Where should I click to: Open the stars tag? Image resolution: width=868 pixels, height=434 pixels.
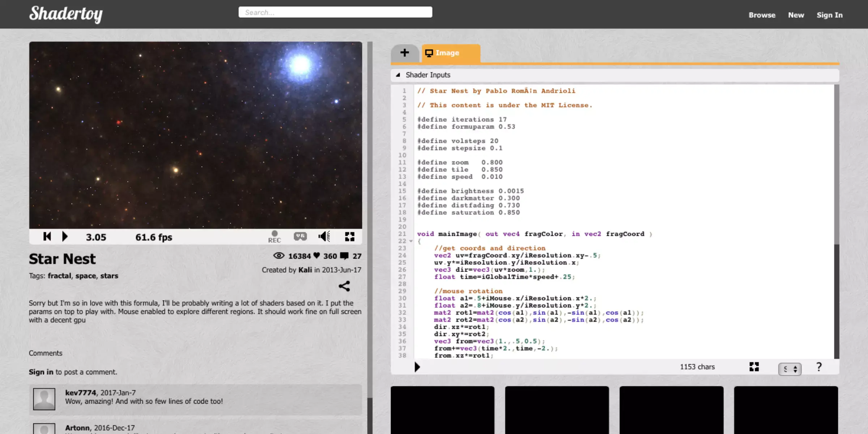[x=109, y=276]
